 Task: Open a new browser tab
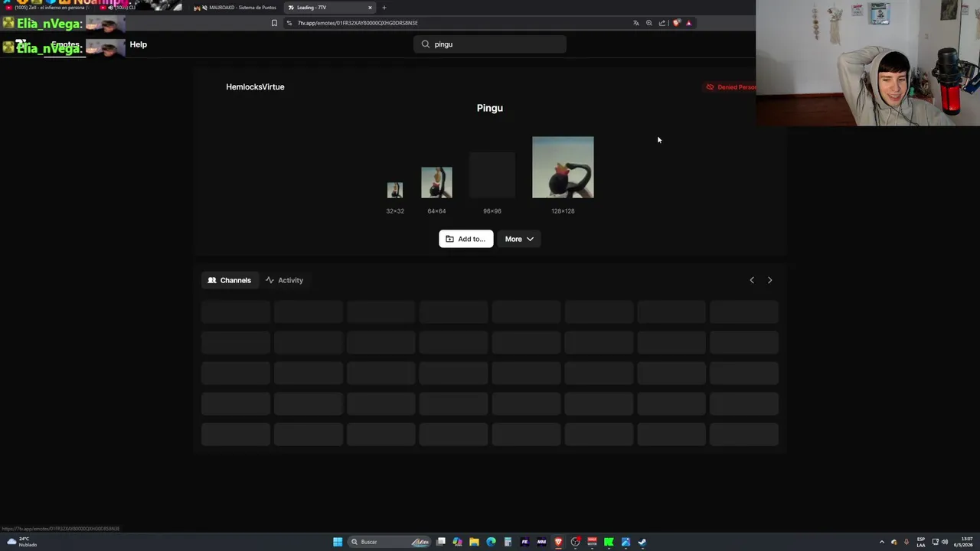(x=384, y=8)
